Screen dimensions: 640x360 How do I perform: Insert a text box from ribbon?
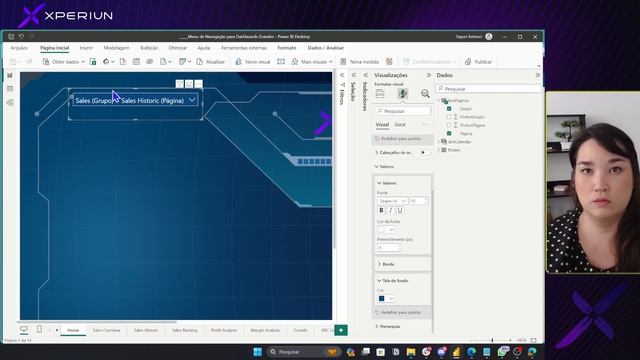point(281,62)
